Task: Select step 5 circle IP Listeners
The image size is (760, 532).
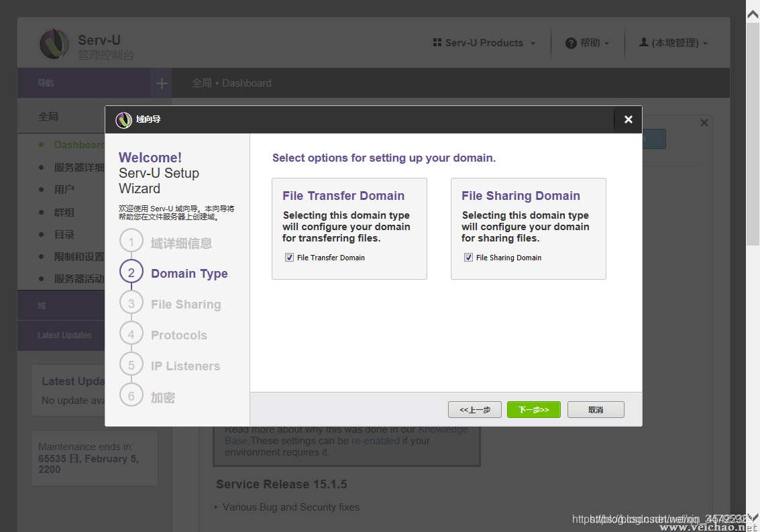Action: click(x=131, y=365)
